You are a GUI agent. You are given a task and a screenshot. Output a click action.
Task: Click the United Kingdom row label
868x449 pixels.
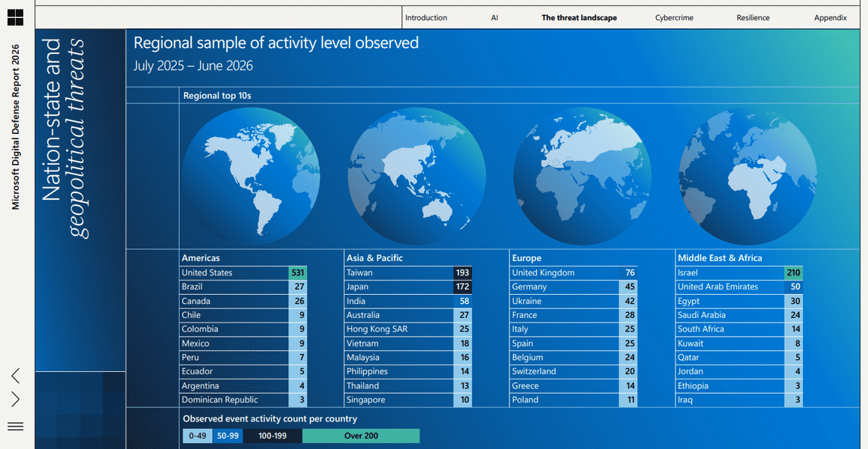pyautogui.click(x=543, y=272)
